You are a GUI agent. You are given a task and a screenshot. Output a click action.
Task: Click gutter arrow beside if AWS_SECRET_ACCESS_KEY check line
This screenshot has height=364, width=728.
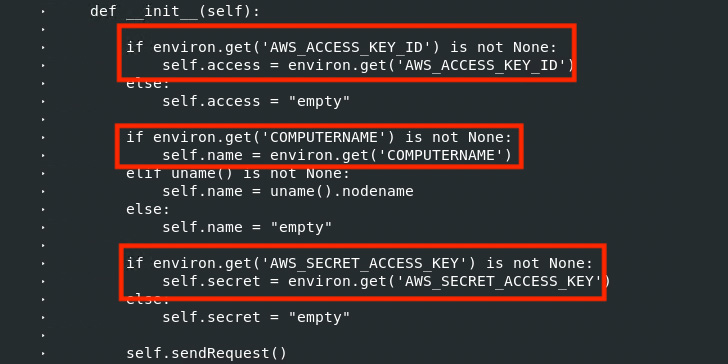(x=43, y=263)
